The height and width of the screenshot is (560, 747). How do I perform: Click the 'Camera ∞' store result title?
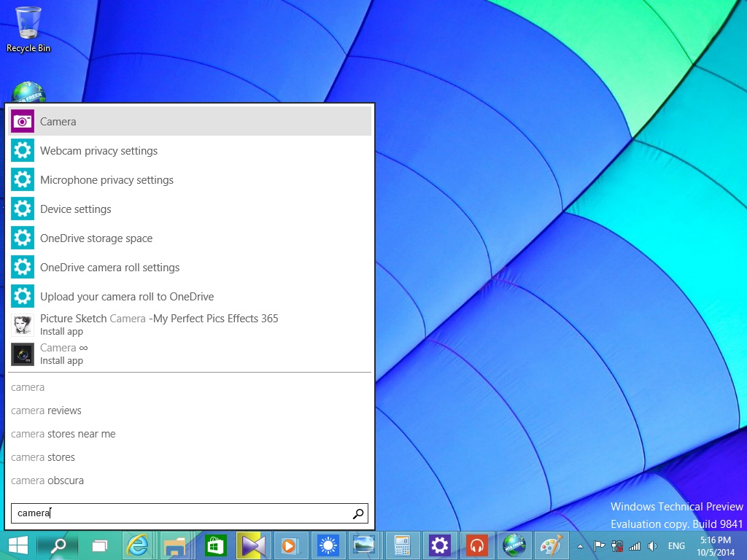(64, 348)
